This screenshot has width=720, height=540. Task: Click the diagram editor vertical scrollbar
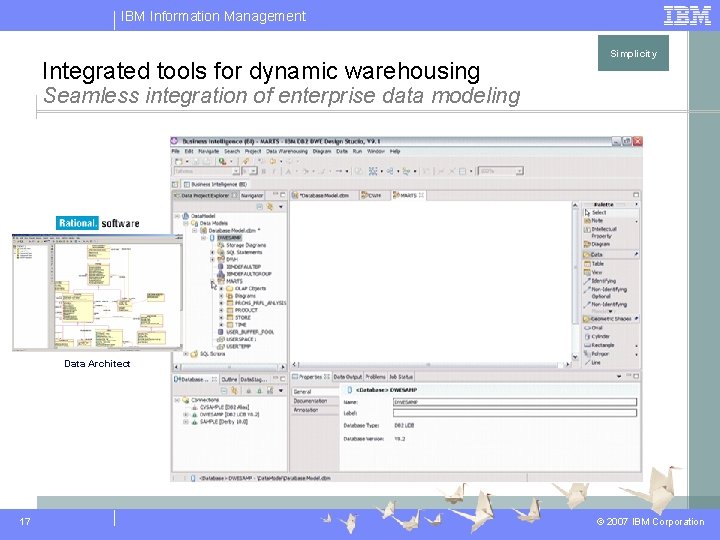click(575, 281)
